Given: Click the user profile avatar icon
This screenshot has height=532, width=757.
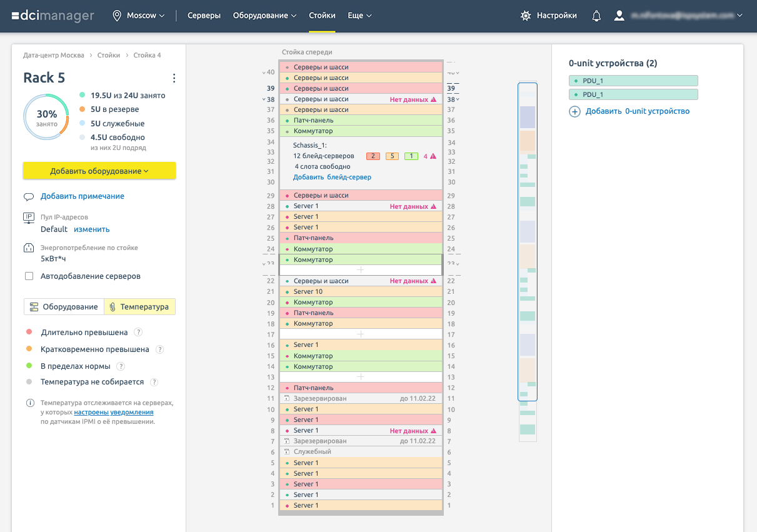Looking at the screenshot, I should (x=619, y=16).
